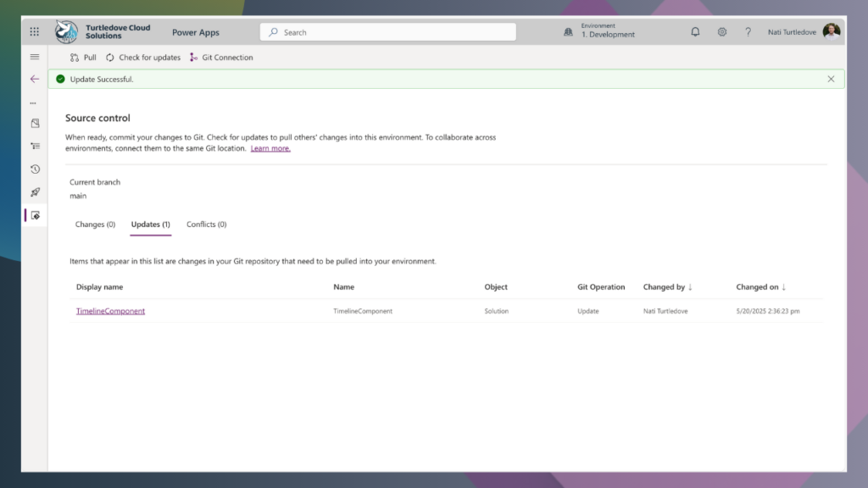Open the Conflicts (0) tab
Screen dimensions: 868x488
[x=206, y=225]
